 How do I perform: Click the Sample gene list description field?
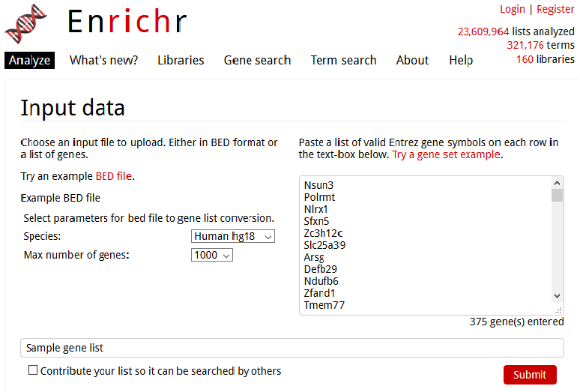[291, 348]
